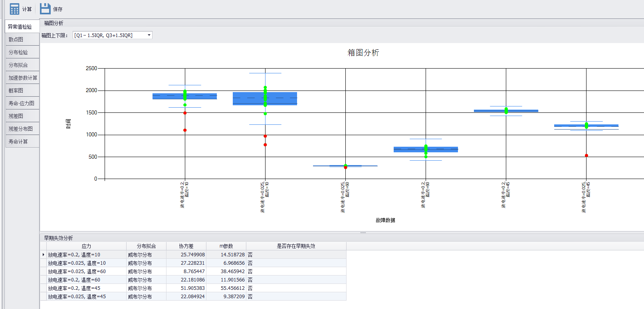Screen dimensions: 644x309
Task: Select the 残差分布图 tab
Action: [x=22, y=129]
